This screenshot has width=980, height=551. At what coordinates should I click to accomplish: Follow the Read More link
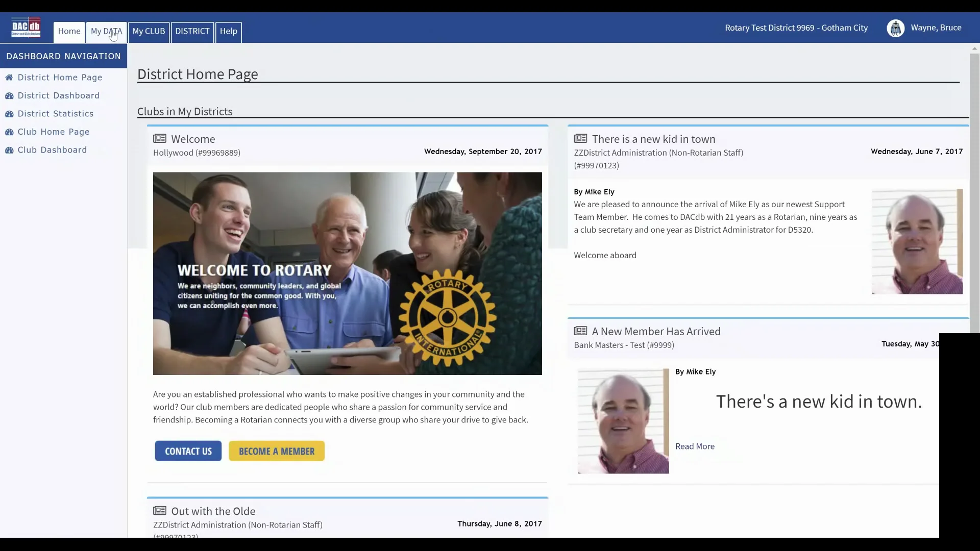695,446
